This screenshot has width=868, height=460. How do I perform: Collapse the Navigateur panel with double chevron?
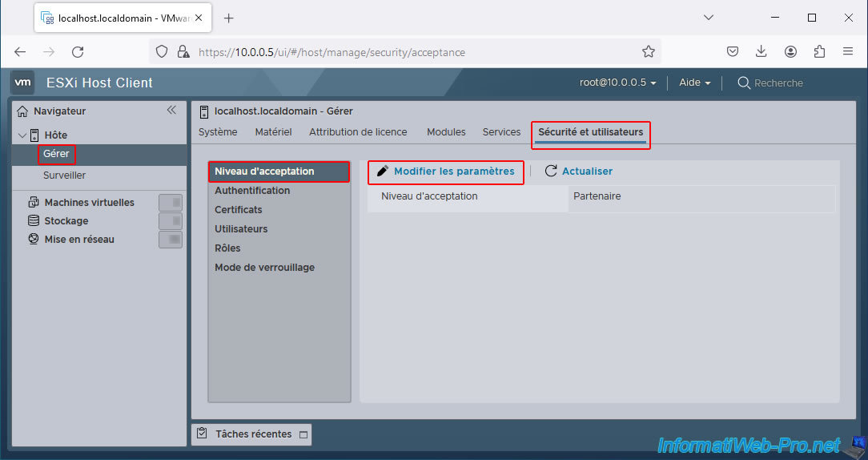(x=171, y=111)
